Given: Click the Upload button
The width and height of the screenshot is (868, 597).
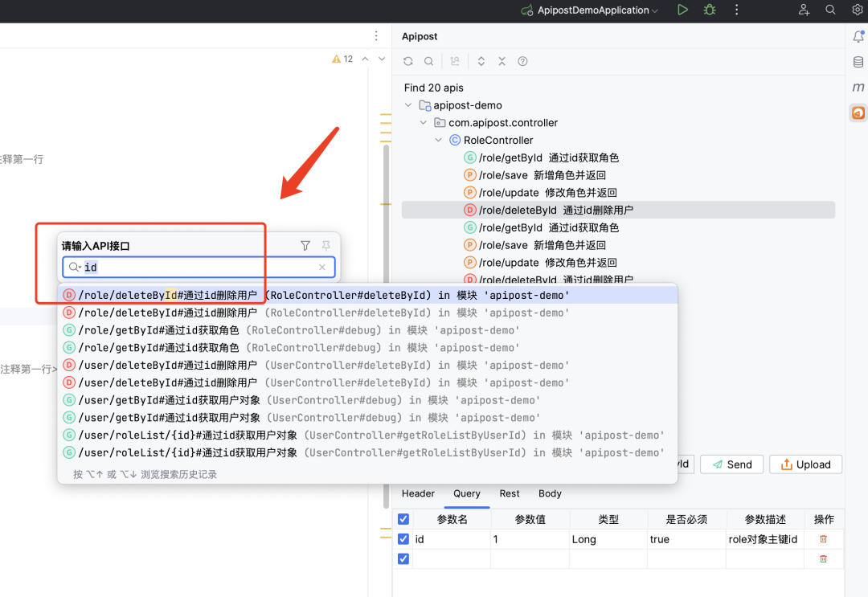Looking at the screenshot, I should click(x=805, y=464).
